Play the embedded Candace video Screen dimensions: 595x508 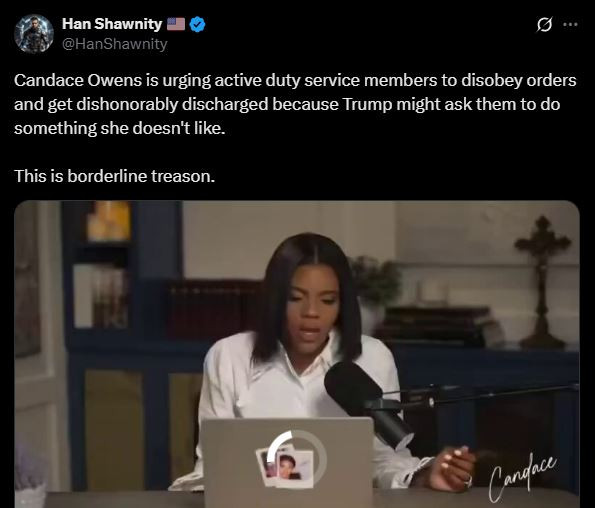[x=297, y=354]
